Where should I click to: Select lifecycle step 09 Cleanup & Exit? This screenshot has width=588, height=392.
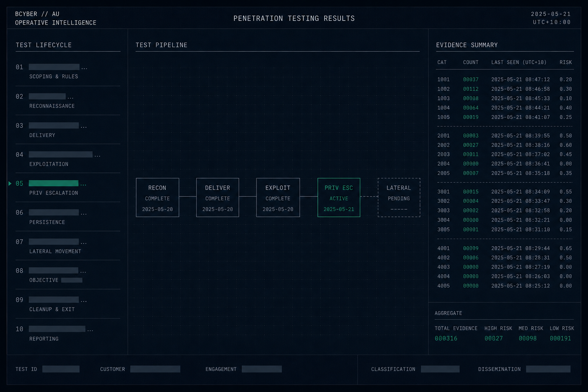click(x=68, y=304)
